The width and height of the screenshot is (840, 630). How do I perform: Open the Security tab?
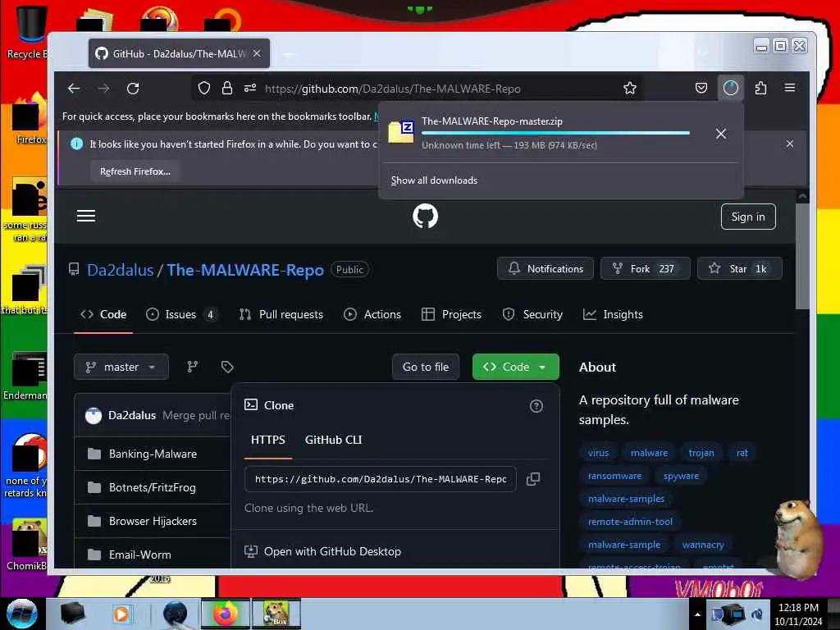(533, 314)
